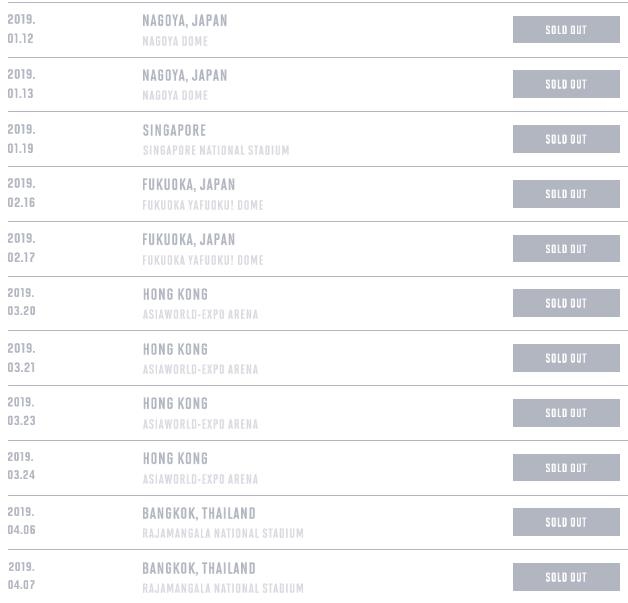Screen dimensions: 628x603
Task: Open Fukuoka, Japan title for 02.16
Action: pyautogui.click(x=189, y=184)
